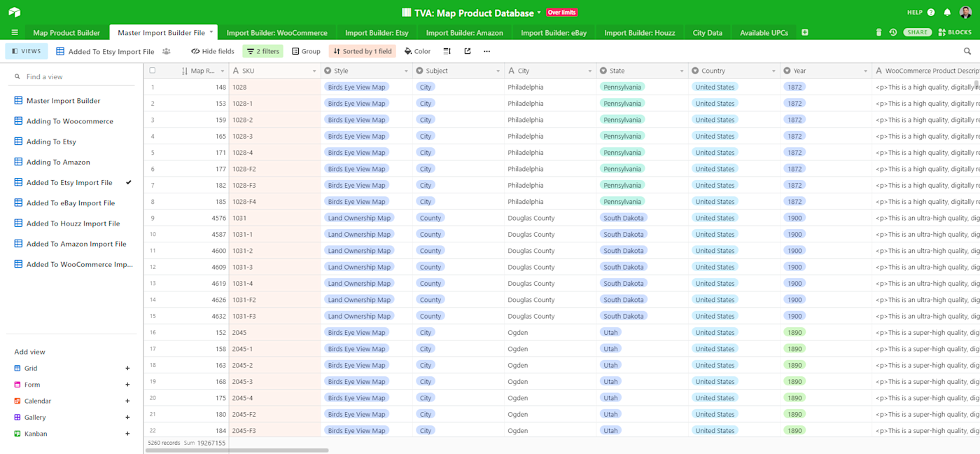The height and width of the screenshot is (454, 980).
Task: Open the City Data tab
Action: 708,32
